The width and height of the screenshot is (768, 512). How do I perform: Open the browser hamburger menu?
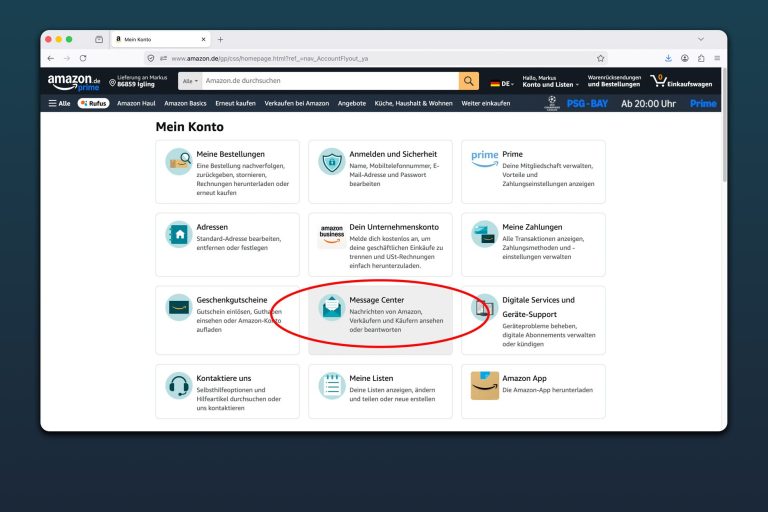(x=717, y=58)
